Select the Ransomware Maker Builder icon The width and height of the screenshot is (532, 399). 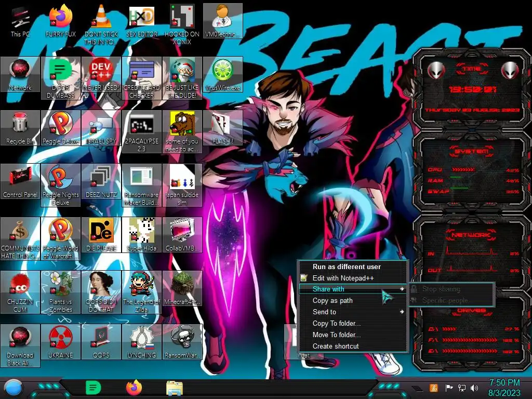[141, 185]
